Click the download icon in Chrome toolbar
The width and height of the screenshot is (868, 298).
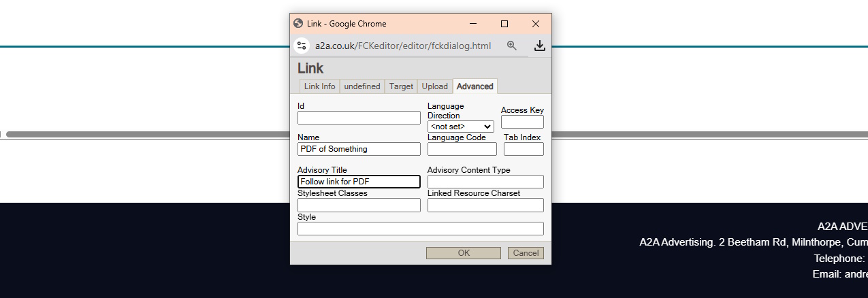539,46
